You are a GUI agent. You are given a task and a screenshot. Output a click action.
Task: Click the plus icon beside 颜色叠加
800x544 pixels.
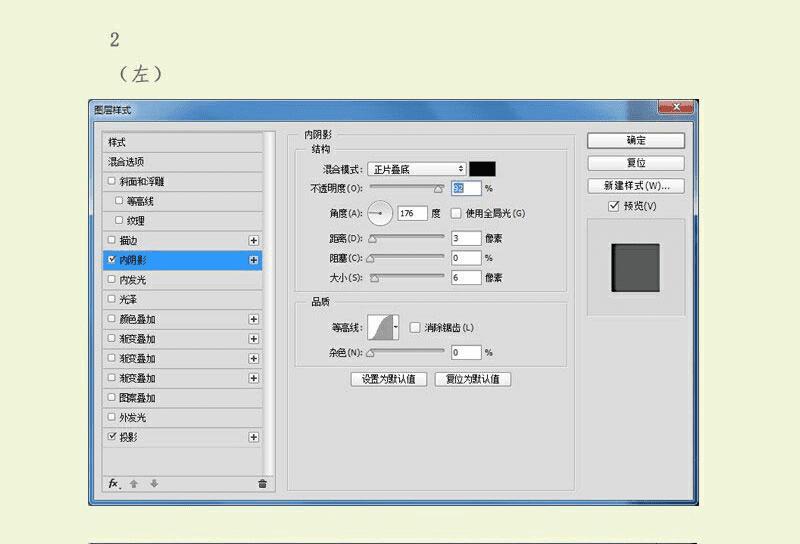click(x=254, y=319)
